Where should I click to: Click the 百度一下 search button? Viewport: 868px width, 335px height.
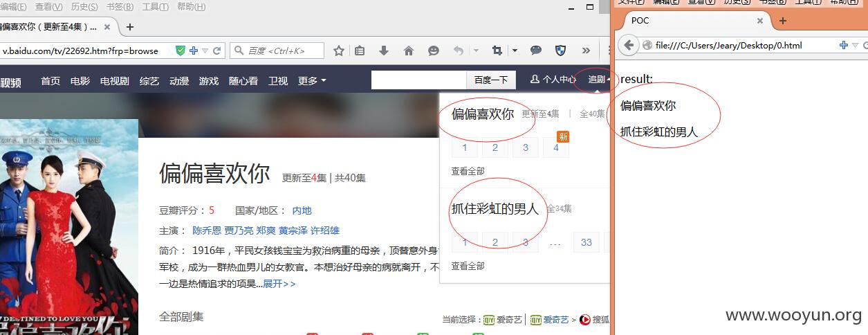pyautogui.click(x=491, y=80)
